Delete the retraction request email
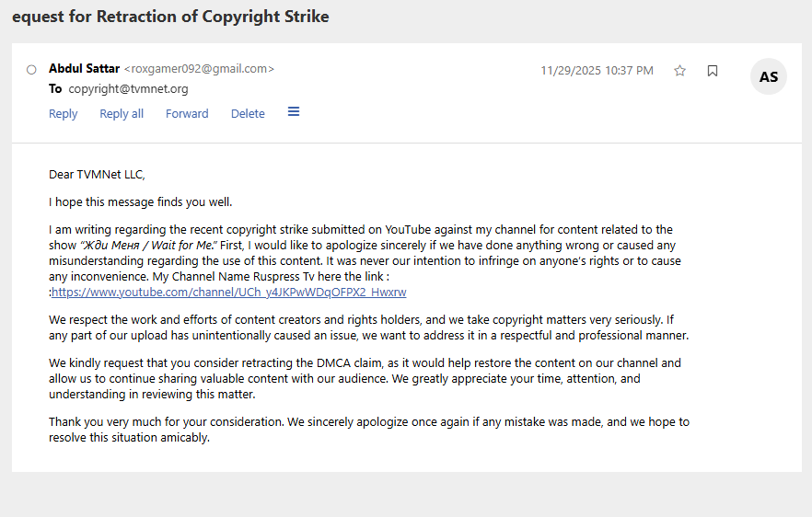The height and width of the screenshot is (517, 812). click(x=248, y=113)
